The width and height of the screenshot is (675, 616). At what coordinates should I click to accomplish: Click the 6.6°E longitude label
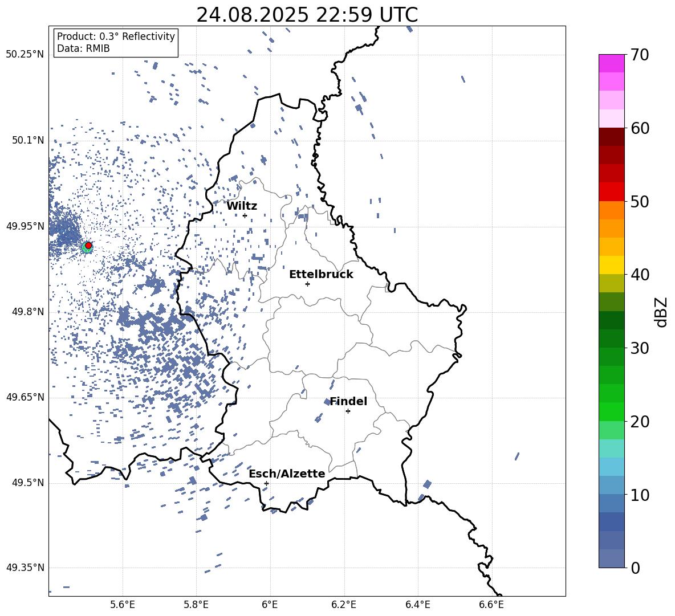491,605
